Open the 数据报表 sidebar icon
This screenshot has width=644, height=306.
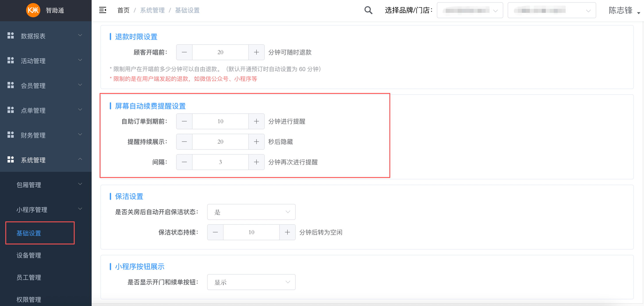[x=10, y=35]
